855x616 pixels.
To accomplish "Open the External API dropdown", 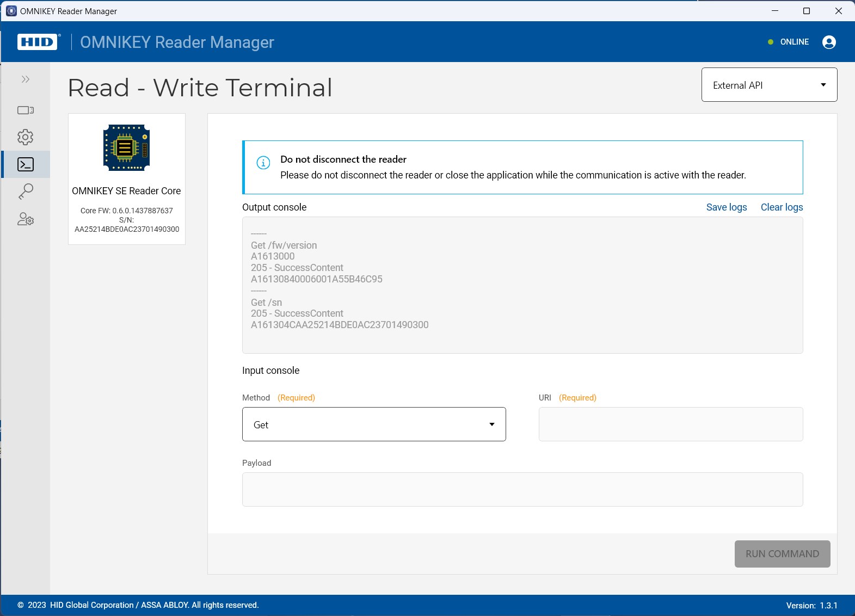I will tap(769, 85).
